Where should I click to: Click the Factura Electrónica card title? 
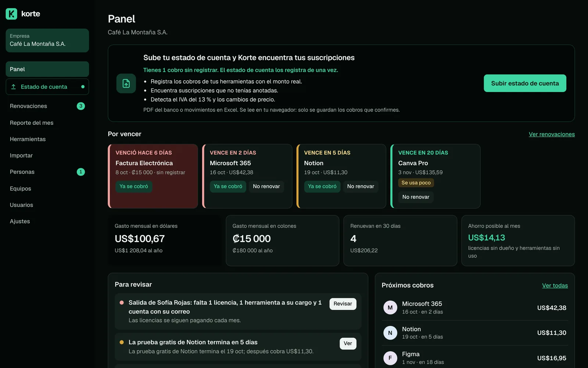click(144, 163)
